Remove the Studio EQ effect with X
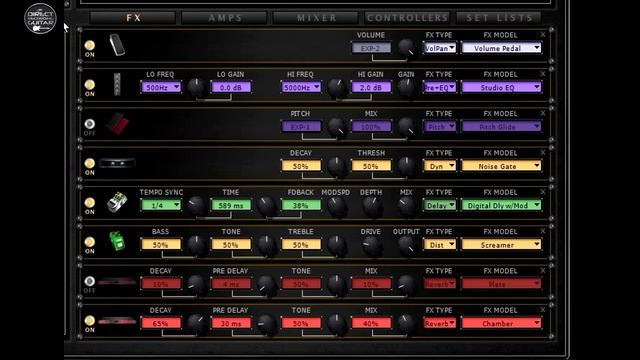Screen dimensions: 640x360 coord(543,74)
